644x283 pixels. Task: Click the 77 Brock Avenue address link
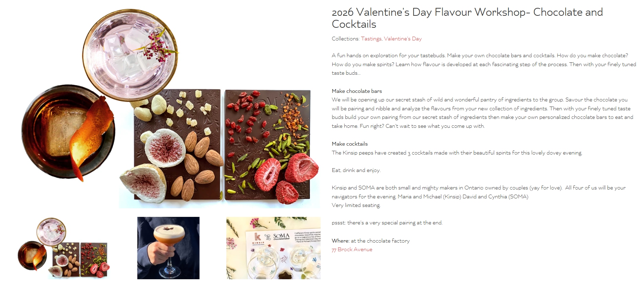[x=352, y=249]
